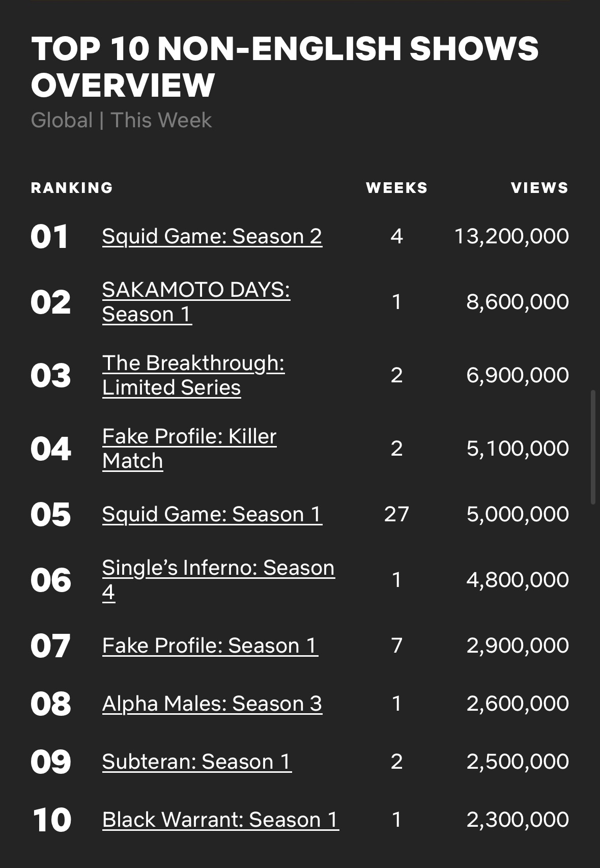Viewport: 600px width, 868px height.
Task: Click the Global | This Week subtitle
Action: click(121, 121)
